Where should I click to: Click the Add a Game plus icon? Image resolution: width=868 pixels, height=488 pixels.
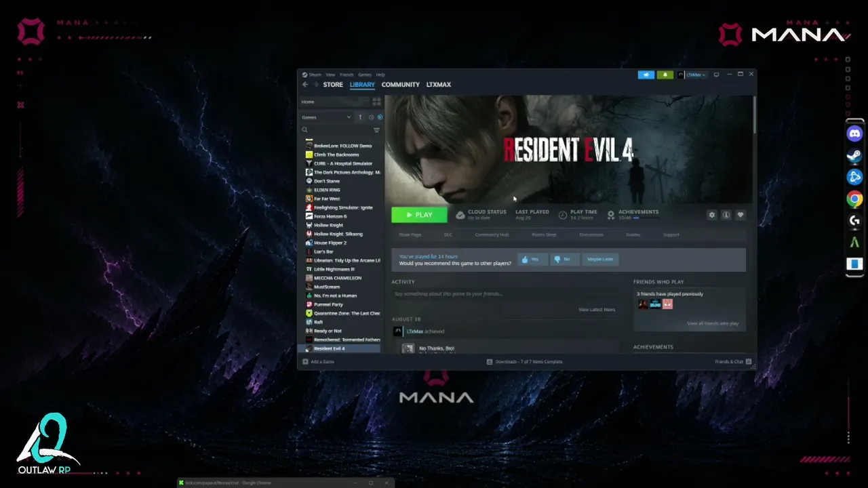coord(305,362)
